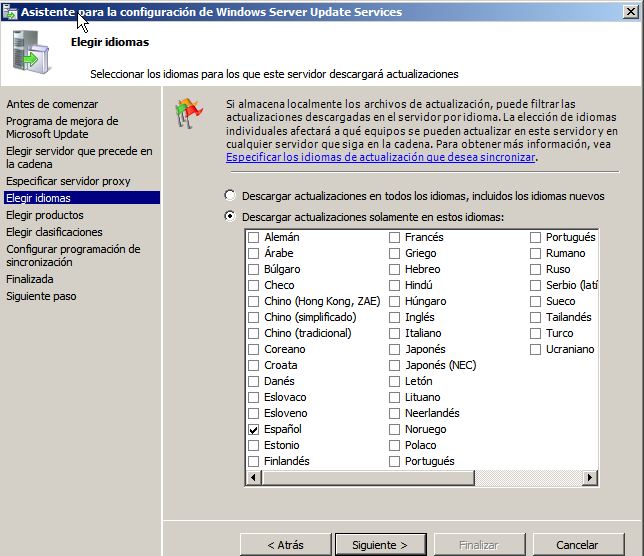Check the Búlgaro language checkbox

(x=253, y=269)
